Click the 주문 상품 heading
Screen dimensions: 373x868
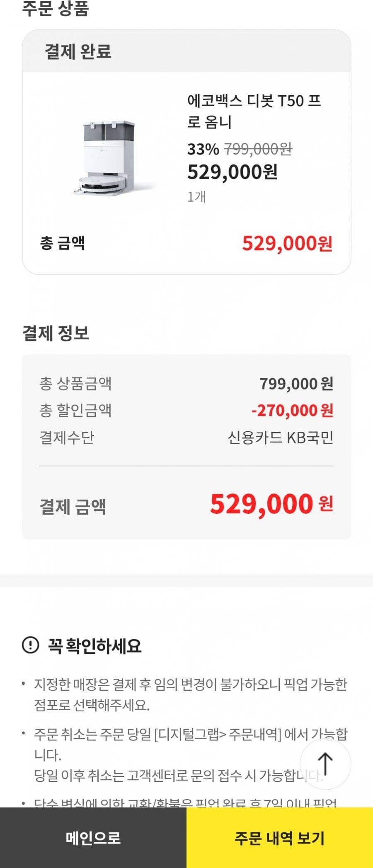click(x=56, y=8)
